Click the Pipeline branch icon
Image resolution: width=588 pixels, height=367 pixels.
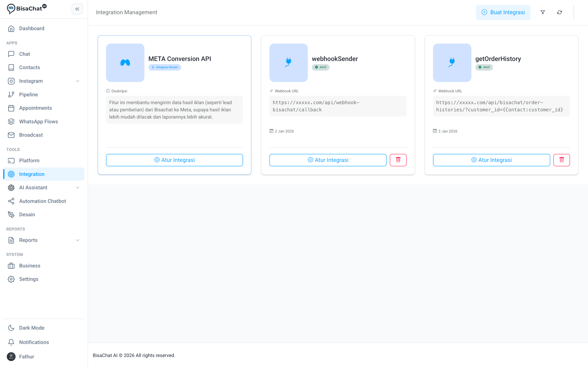tap(11, 94)
